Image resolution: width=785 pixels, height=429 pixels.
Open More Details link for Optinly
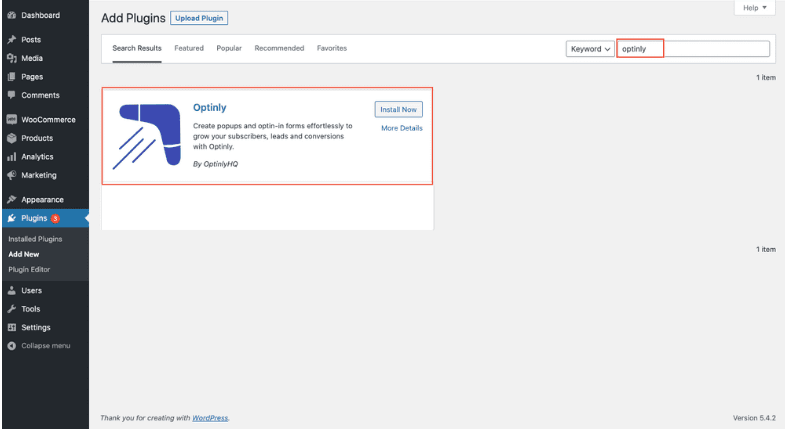402,128
